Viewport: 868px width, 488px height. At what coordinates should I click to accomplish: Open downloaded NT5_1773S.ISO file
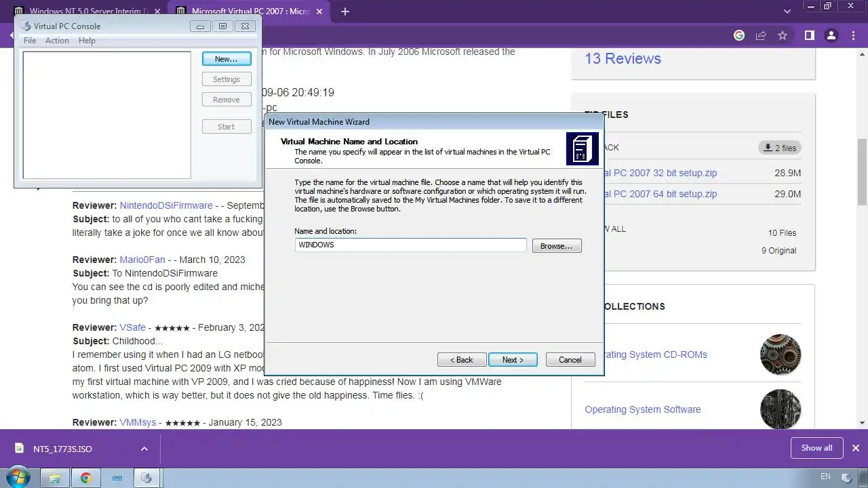[x=62, y=449]
